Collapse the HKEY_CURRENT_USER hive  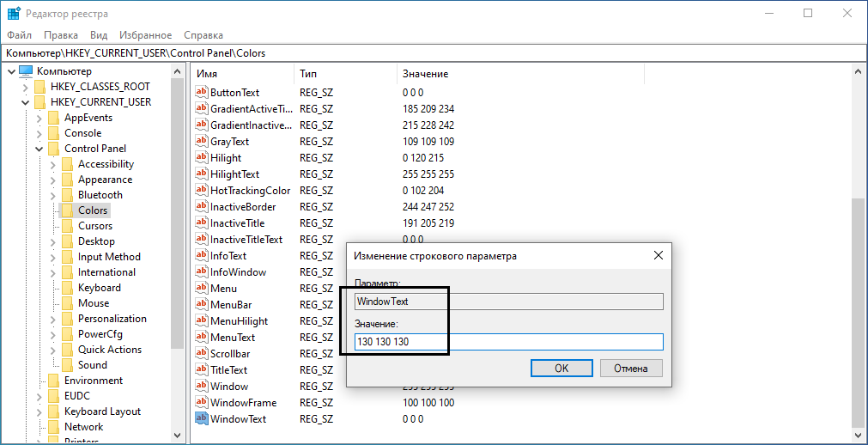25,102
